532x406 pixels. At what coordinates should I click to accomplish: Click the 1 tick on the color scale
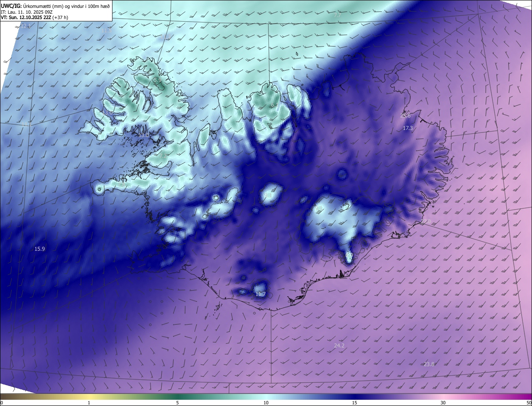click(x=89, y=403)
